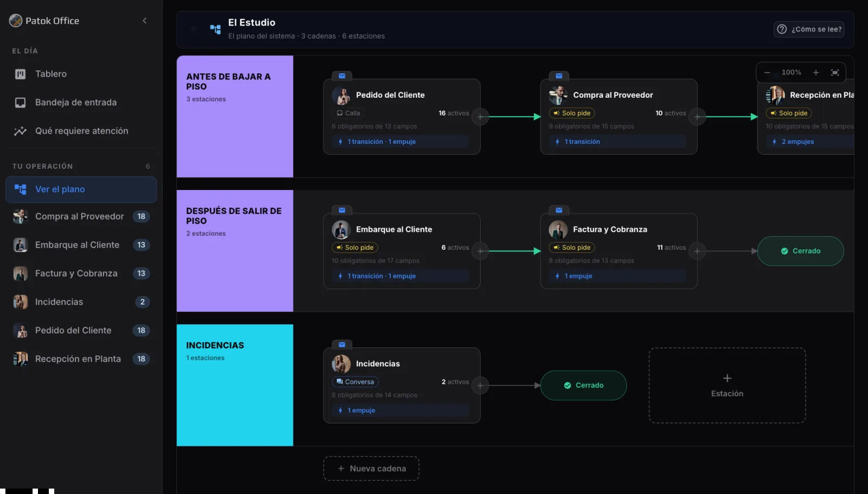The height and width of the screenshot is (494, 868).
Task: Click the Cerrado node after Factura y Cobranza
Action: click(x=801, y=251)
